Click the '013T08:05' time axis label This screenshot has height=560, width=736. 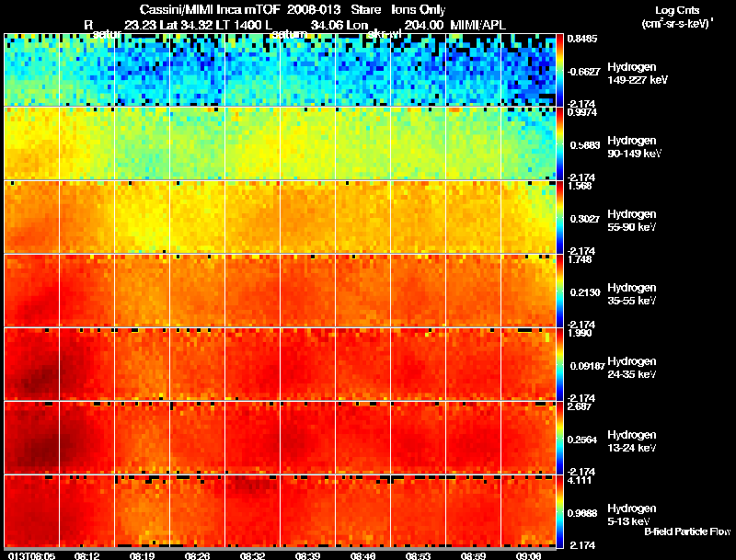click(31, 555)
